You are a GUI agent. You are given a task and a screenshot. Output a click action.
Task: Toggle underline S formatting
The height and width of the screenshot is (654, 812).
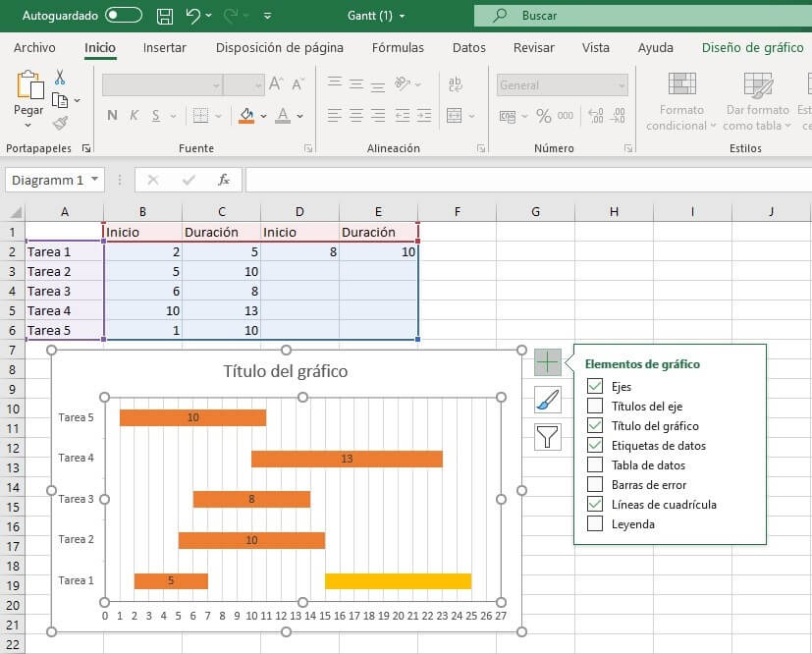(156, 116)
